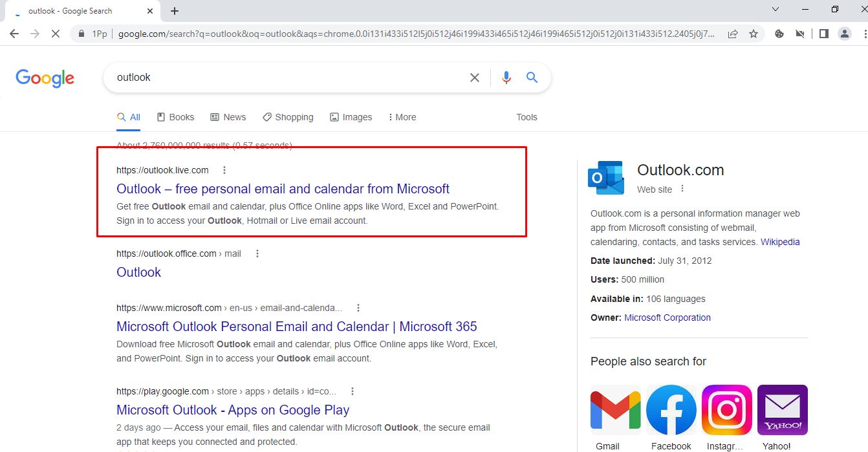The height and width of the screenshot is (452, 868).
Task: Open a new tab with the plus button
Action: tap(175, 11)
